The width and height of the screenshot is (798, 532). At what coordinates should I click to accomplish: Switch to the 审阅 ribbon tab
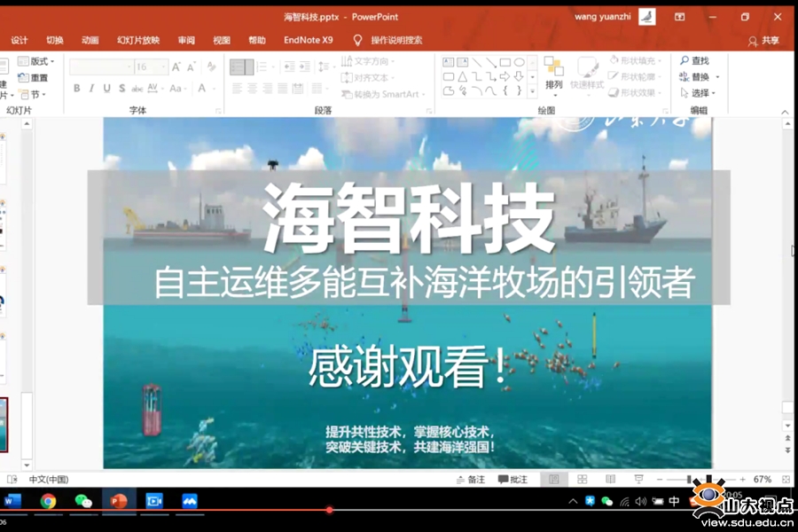[186, 40]
